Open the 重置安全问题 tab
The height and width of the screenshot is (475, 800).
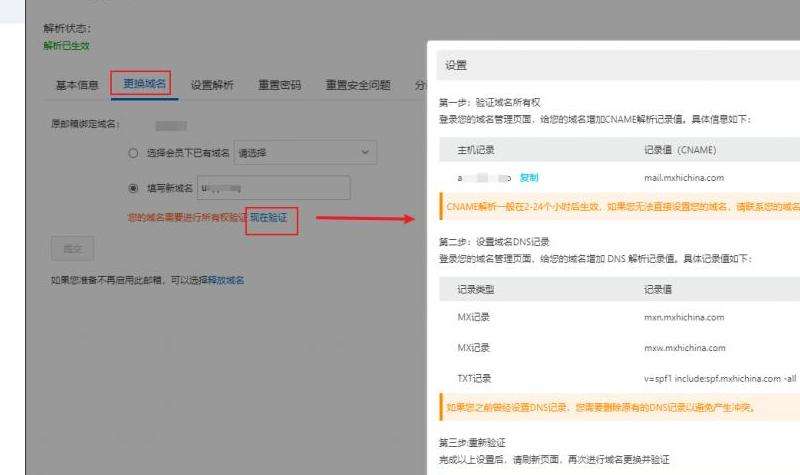[357, 85]
